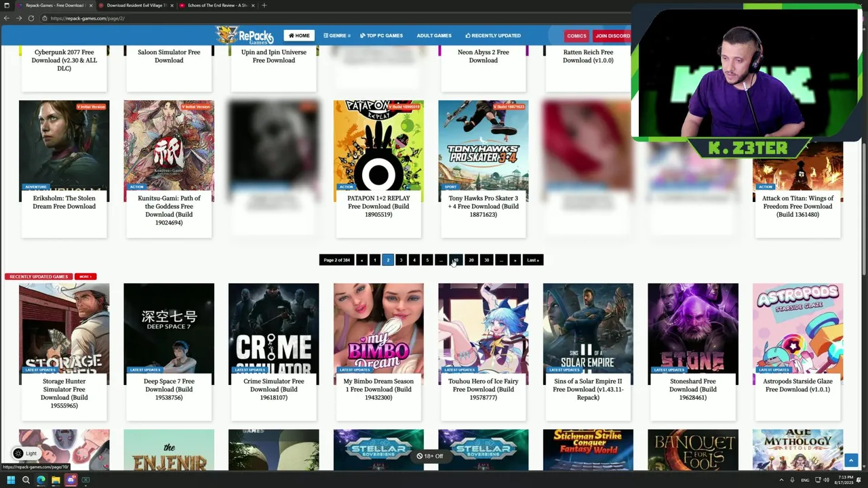Image resolution: width=868 pixels, height=488 pixels.
Task: Go to pagination page 20
Action: [471, 260]
